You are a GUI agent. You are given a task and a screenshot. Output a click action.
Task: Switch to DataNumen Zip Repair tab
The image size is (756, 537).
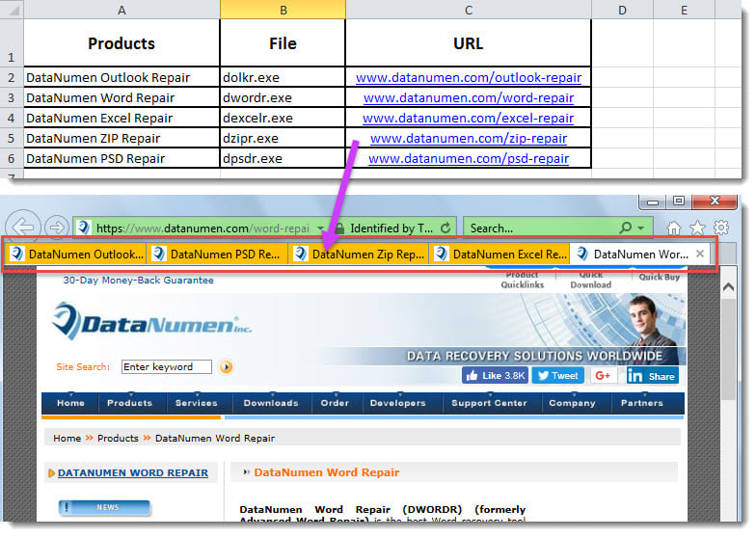click(x=359, y=255)
